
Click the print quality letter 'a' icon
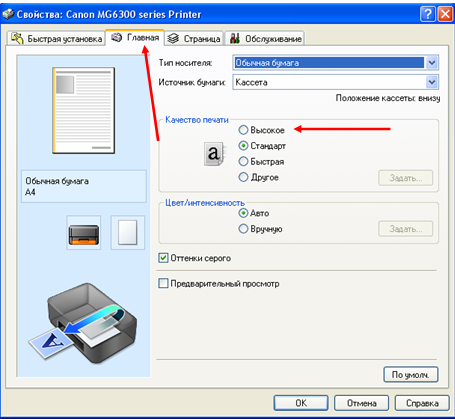coord(214,154)
